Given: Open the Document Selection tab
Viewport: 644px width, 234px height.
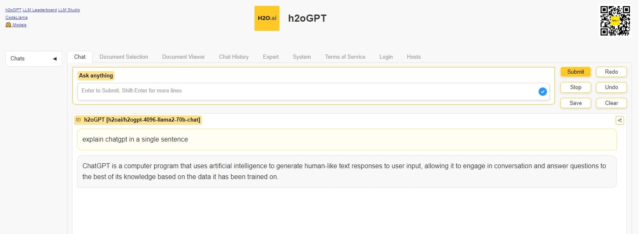Looking at the screenshot, I should [x=124, y=57].
